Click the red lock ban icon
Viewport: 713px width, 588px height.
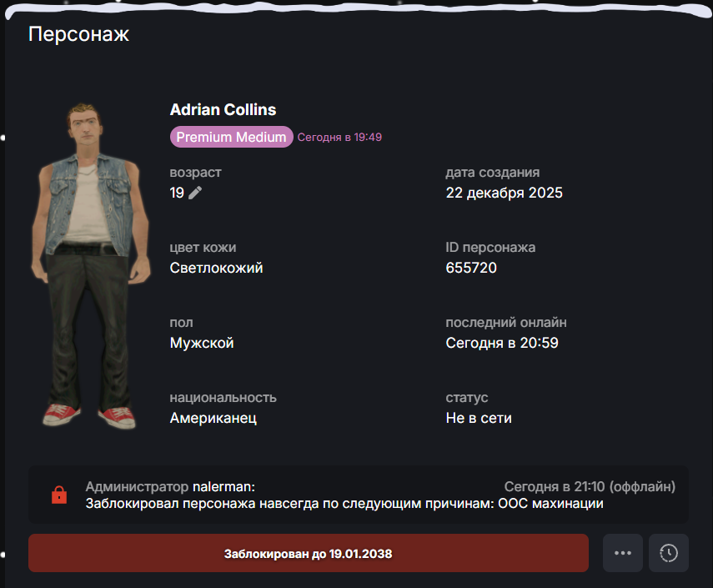pyautogui.click(x=59, y=495)
